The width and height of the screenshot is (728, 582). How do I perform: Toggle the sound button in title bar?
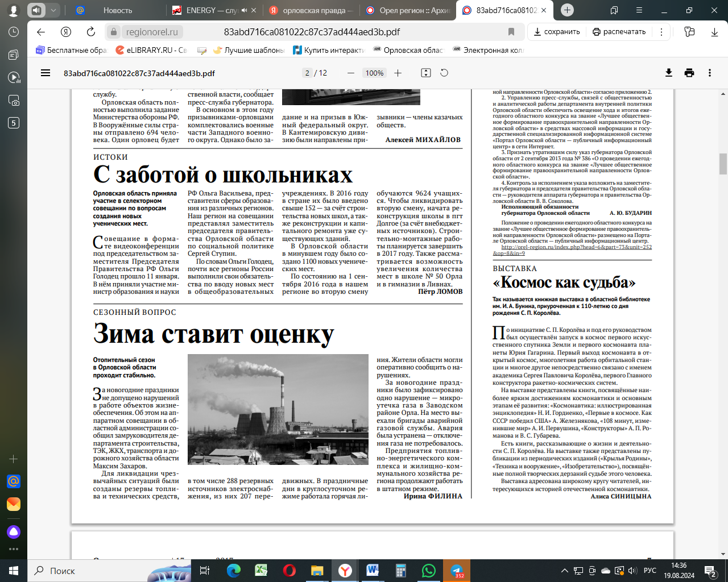coord(36,10)
